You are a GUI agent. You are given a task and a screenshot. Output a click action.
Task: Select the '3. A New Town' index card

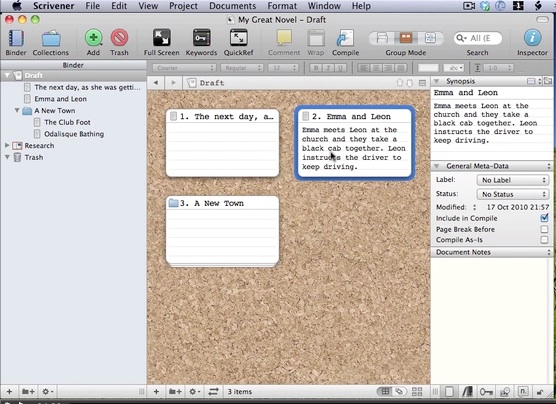[x=222, y=230]
